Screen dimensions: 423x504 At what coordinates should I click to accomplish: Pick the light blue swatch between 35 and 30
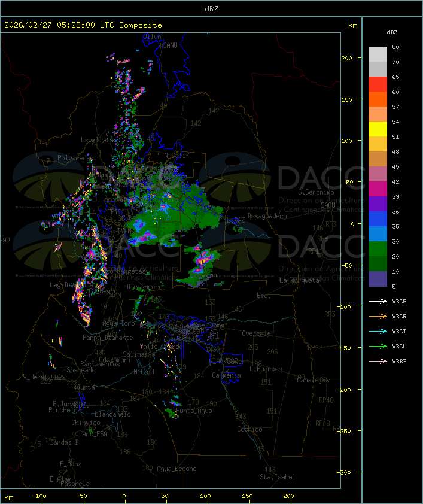pos(378,234)
